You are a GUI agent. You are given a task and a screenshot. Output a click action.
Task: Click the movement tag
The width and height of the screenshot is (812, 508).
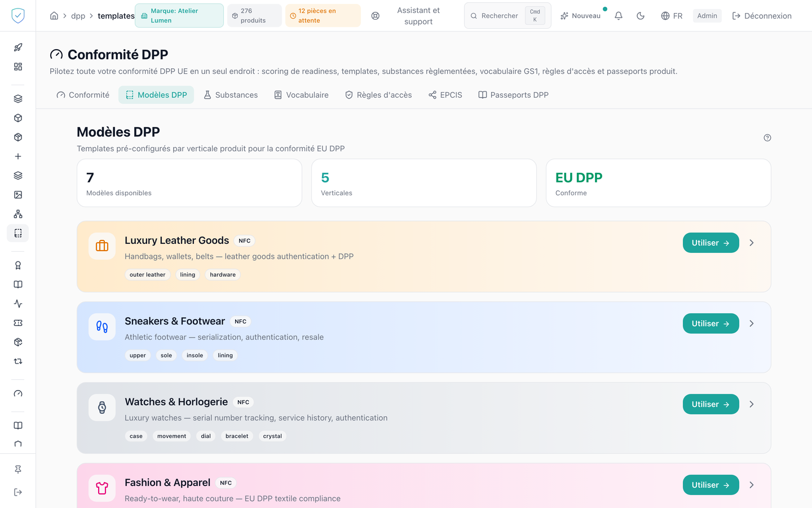click(172, 436)
